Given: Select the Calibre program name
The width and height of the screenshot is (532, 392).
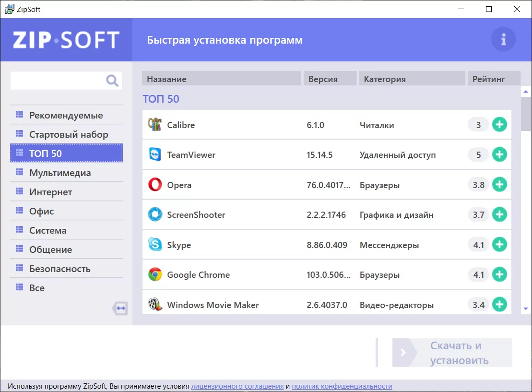Looking at the screenshot, I should 181,125.
